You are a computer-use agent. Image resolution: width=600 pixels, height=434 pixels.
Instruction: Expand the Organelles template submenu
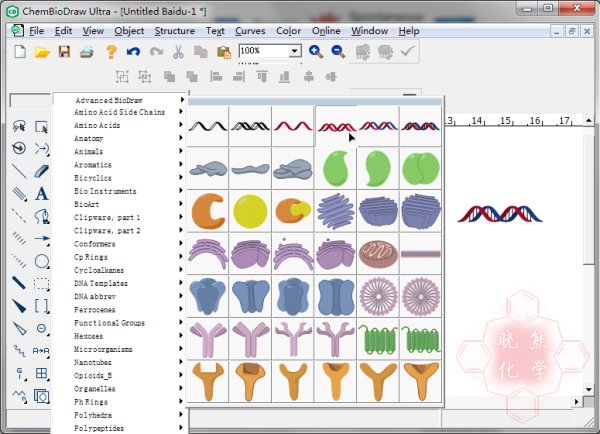119,388
